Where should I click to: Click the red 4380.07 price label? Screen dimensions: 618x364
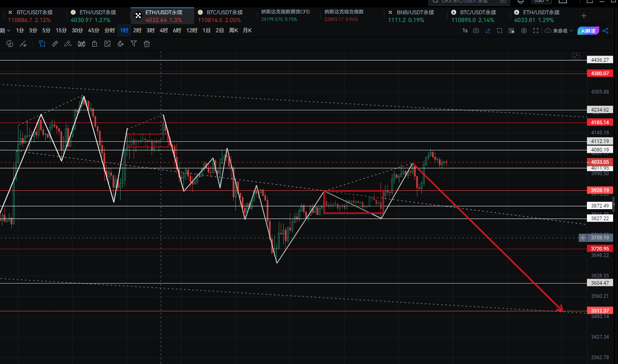click(x=600, y=74)
